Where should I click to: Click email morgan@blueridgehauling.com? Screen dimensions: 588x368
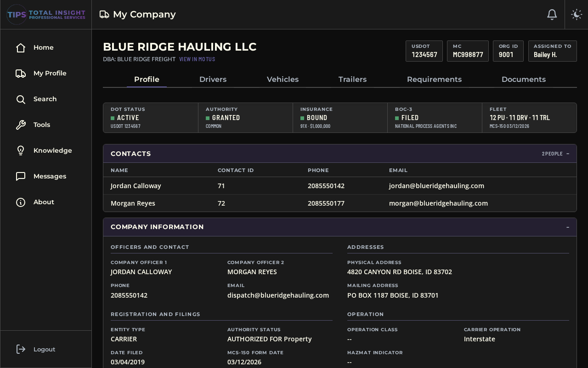438,203
